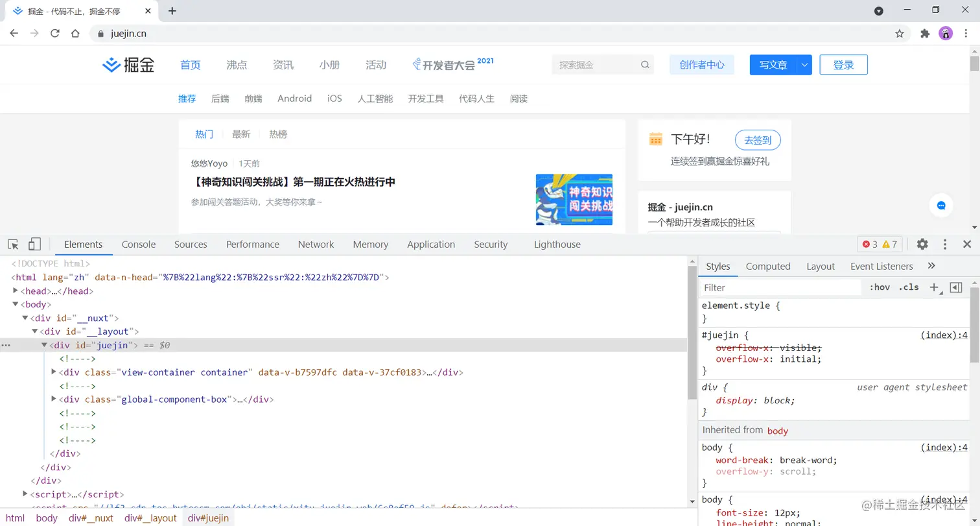This screenshot has width=980, height=526.
Task: Activate the DevTools element inspector arrow
Action: [x=13, y=245]
